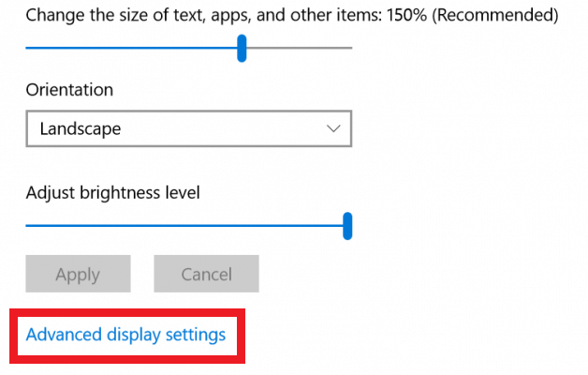
Task: Click the middle of the brightness slider track
Action: (x=187, y=225)
